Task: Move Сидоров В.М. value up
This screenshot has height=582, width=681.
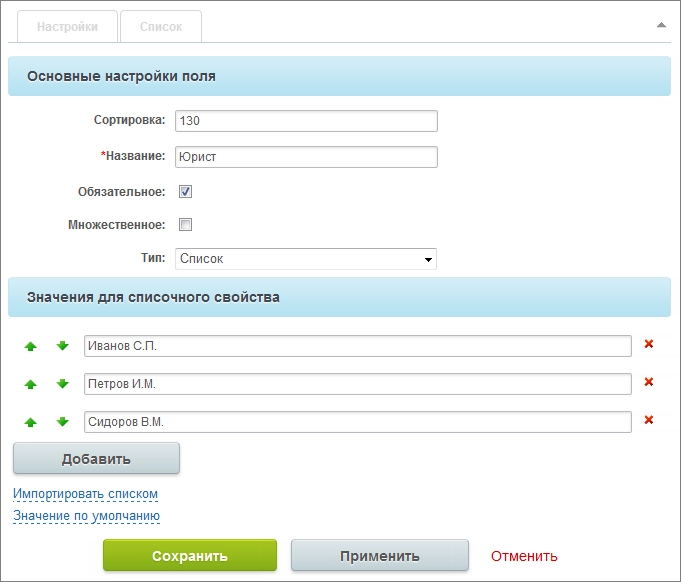Action: click(x=30, y=421)
